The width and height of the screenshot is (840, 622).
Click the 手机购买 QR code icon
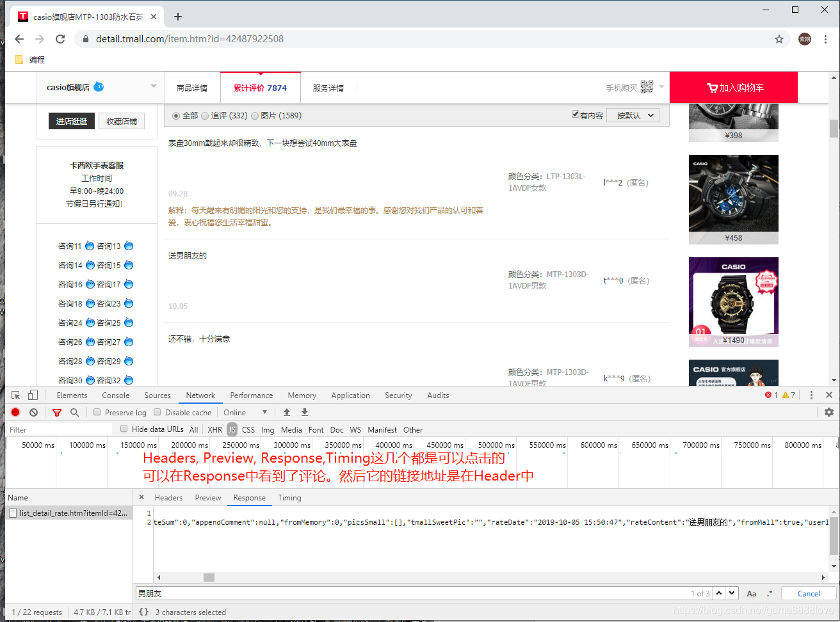[x=647, y=87]
